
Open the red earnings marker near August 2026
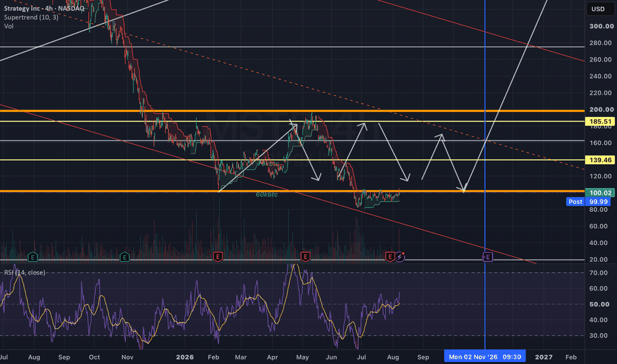point(389,257)
